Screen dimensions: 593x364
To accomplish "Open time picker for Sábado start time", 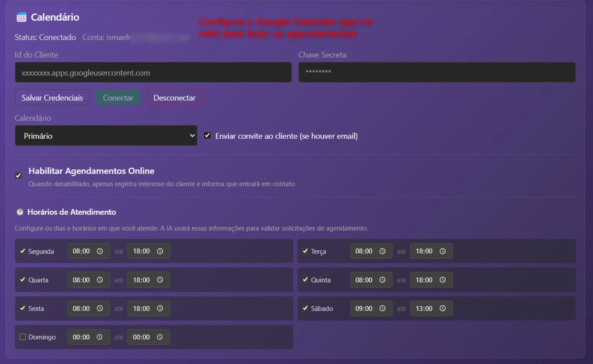I will click(382, 308).
